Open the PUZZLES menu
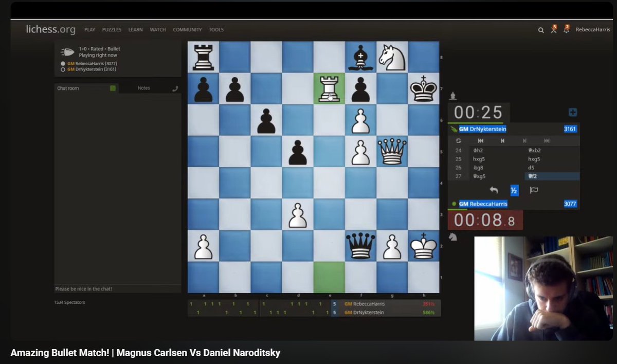Screen dimensions: 617x364 [x=112, y=30]
